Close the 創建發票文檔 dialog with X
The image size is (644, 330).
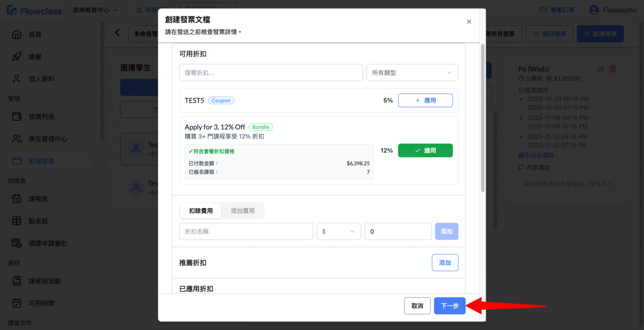(x=469, y=21)
